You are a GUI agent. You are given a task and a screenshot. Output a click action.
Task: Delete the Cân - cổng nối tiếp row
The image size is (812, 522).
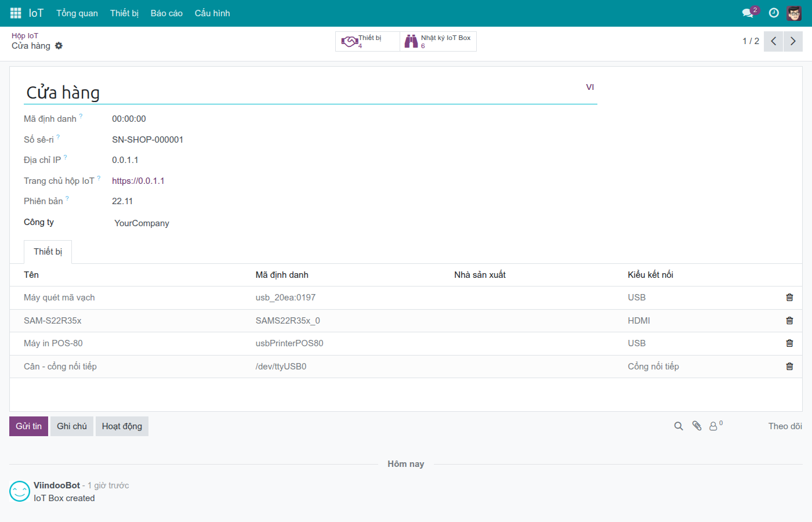point(789,367)
